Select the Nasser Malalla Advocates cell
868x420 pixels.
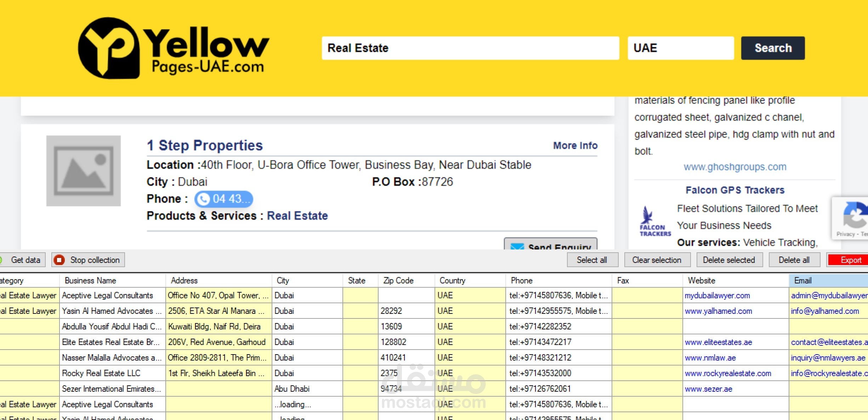[x=113, y=358]
